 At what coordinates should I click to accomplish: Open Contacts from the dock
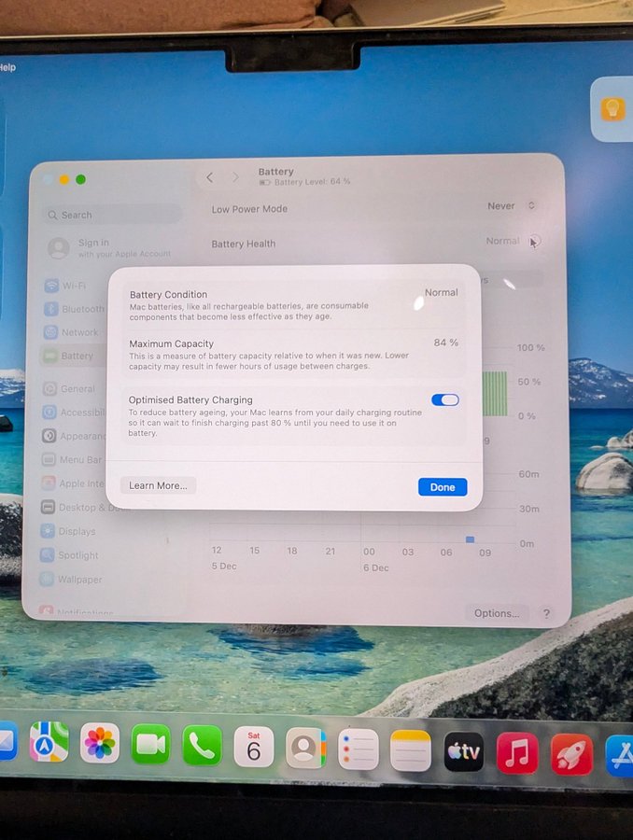tap(305, 748)
